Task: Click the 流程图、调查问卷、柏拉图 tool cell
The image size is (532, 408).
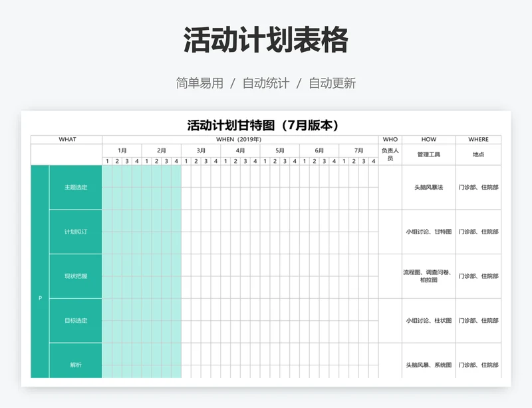Action: coord(429,276)
